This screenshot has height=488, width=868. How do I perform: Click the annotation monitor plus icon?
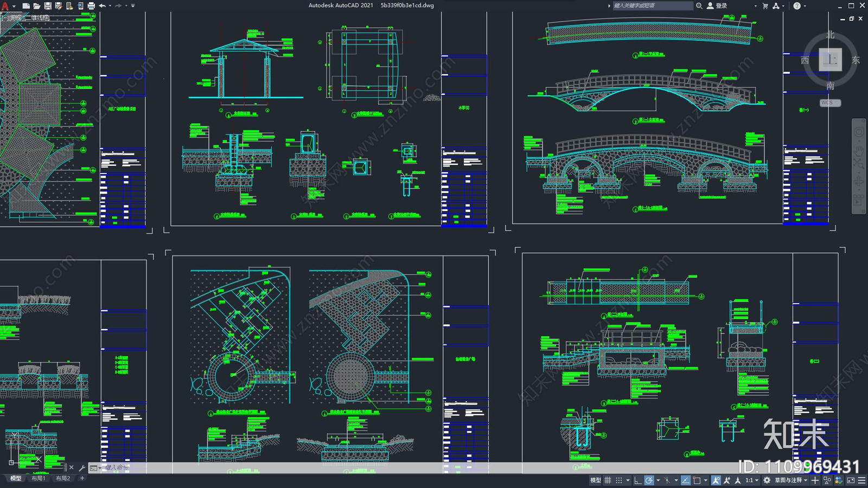click(815, 480)
